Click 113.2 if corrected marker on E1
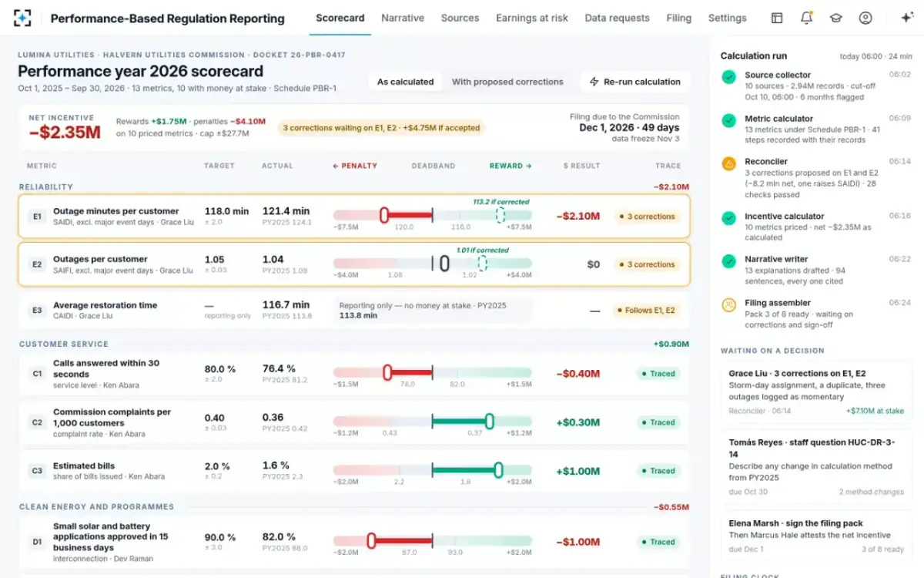Screen dimensions: 924x578 (x=500, y=215)
